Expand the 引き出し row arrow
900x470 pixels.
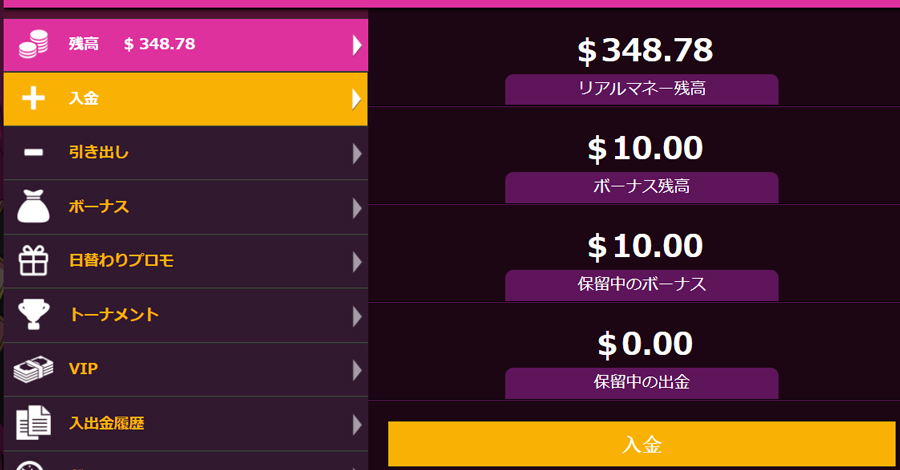(x=357, y=153)
